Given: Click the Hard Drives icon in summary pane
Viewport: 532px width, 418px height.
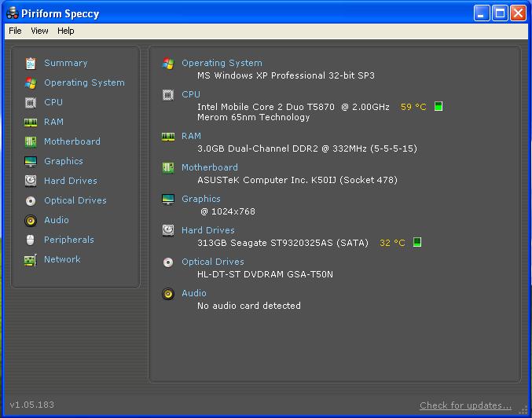Looking at the screenshot, I should (x=168, y=230).
